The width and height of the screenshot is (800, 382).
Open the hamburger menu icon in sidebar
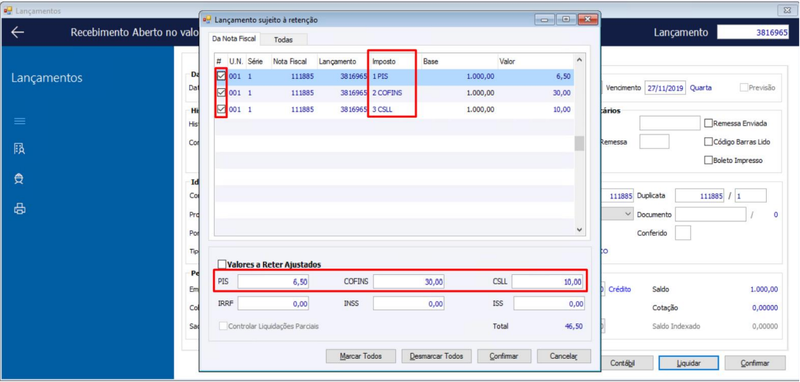19,121
